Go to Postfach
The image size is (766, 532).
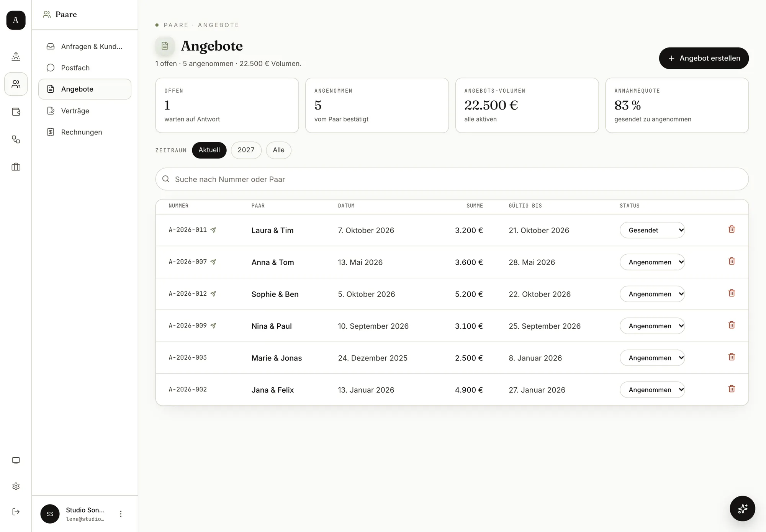[85, 68]
